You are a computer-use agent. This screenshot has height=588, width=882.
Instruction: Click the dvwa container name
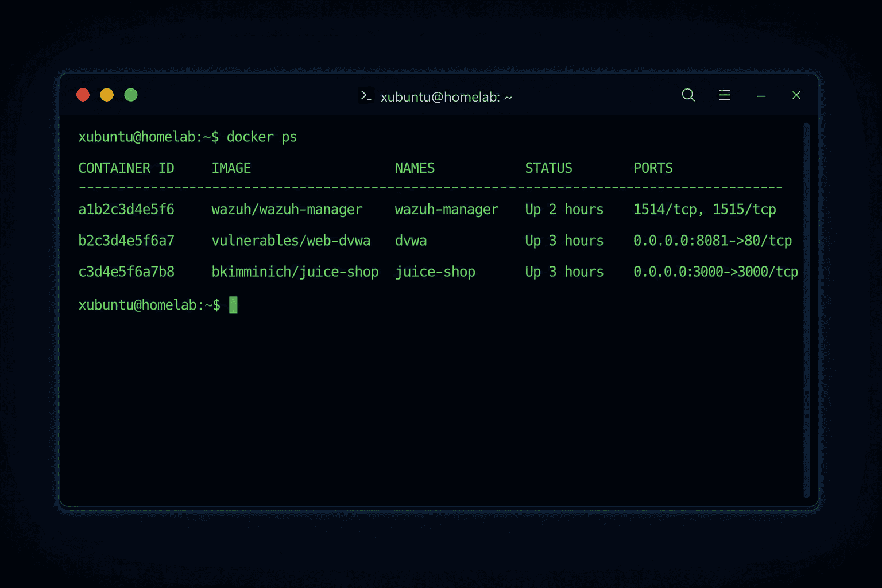click(411, 241)
